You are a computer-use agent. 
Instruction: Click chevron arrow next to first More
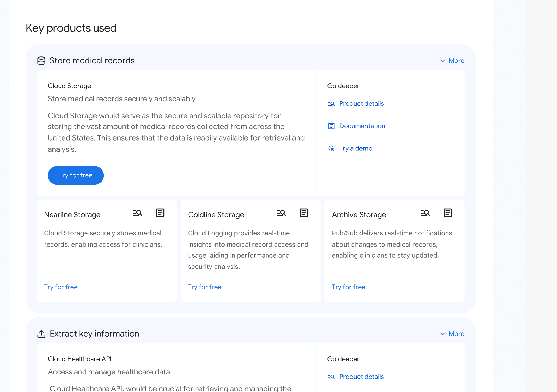pos(443,61)
